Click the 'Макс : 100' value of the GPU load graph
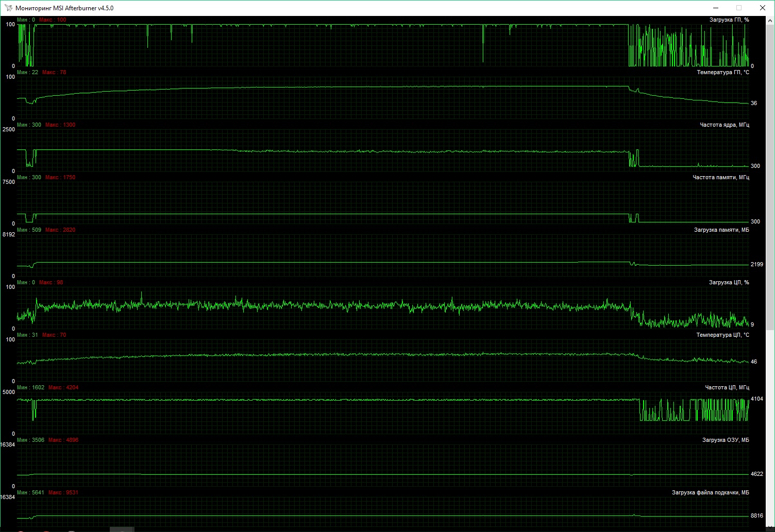Image resolution: width=775 pixels, height=532 pixels. tap(53, 20)
